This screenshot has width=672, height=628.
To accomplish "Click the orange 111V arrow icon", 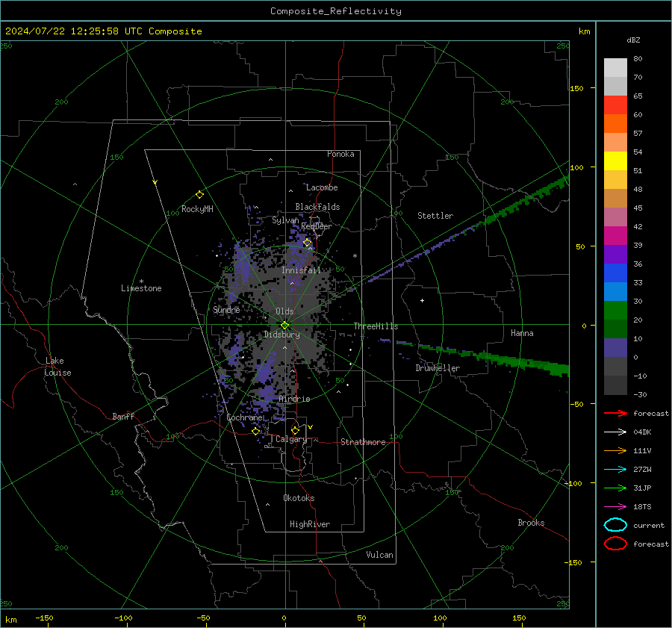I will [615, 450].
